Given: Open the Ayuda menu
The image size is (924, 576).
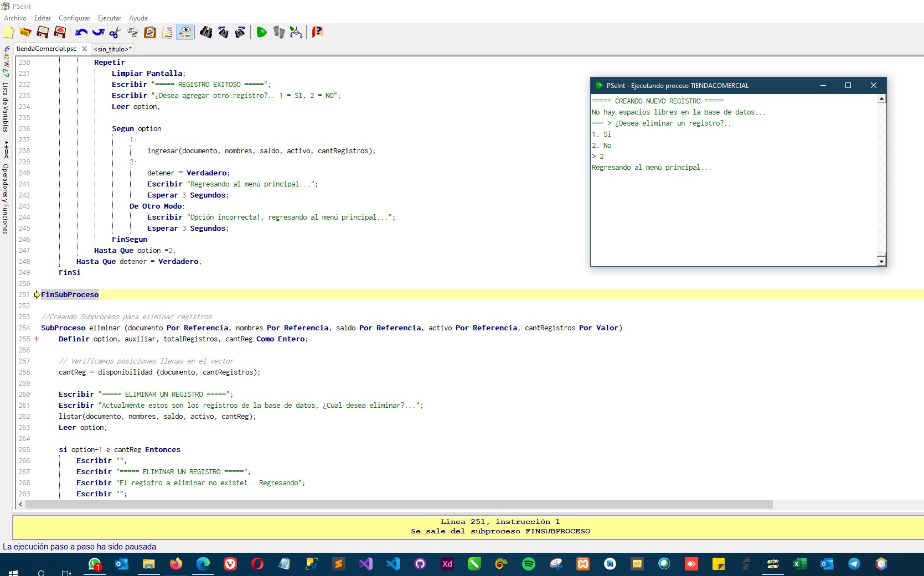Looking at the screenshot, I should tap(138, 18).
